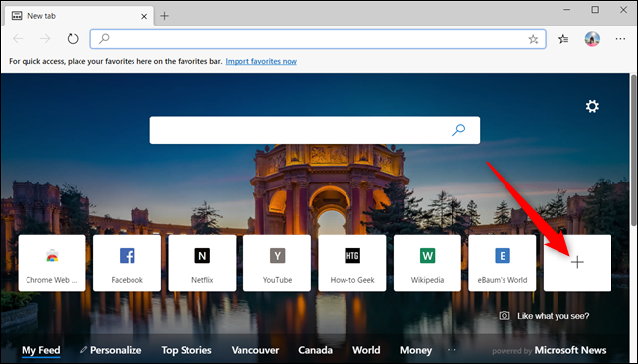Click Import favorites now link
Image resolution: width=638 pixels, height=364 pixels.
point(261,61)
